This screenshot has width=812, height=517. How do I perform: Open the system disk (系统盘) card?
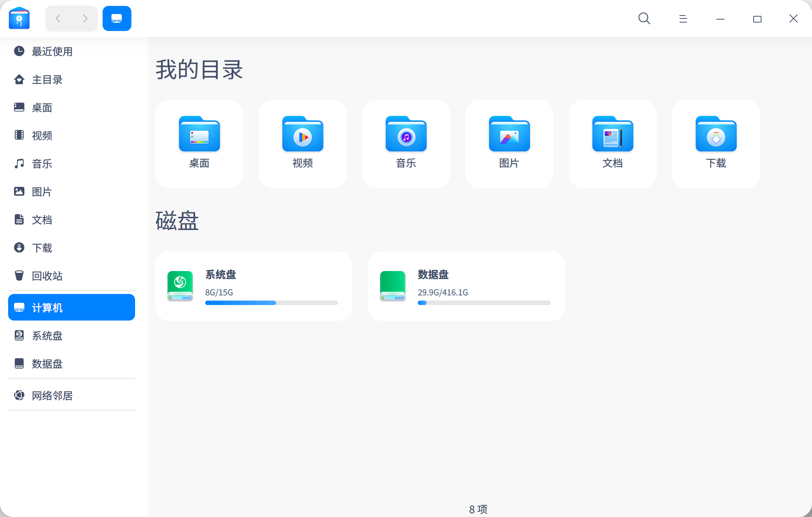point(254,286)
